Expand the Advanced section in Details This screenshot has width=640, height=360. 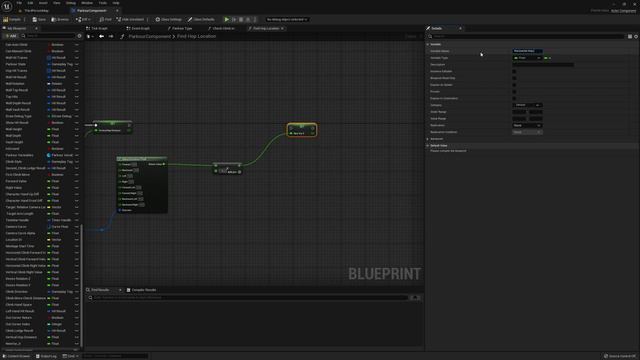[x=428, y=139]
